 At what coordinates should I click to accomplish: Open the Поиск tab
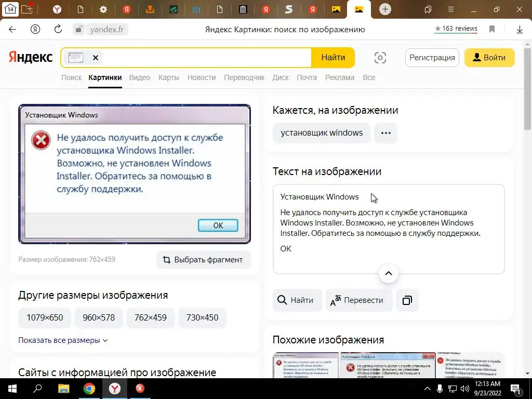click(71, 77)
